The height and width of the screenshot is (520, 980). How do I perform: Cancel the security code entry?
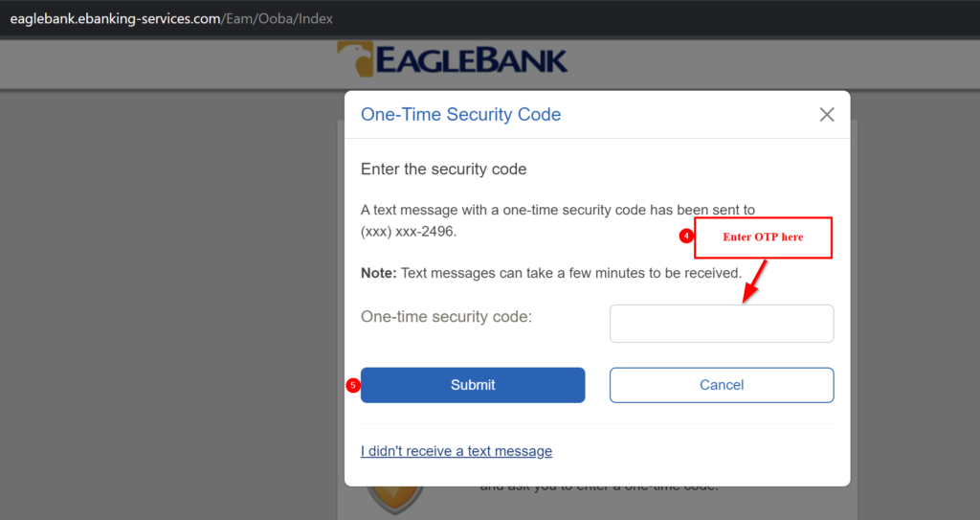[722, 385]
